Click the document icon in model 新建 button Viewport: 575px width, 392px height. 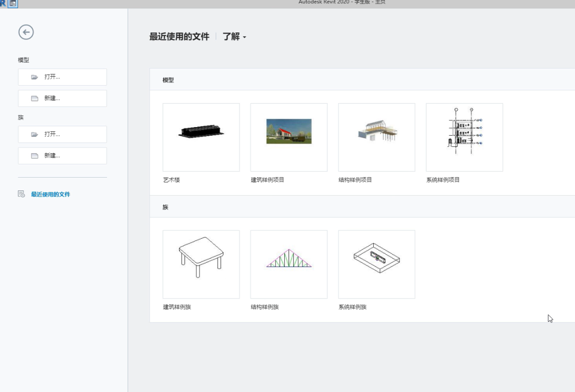35,98
